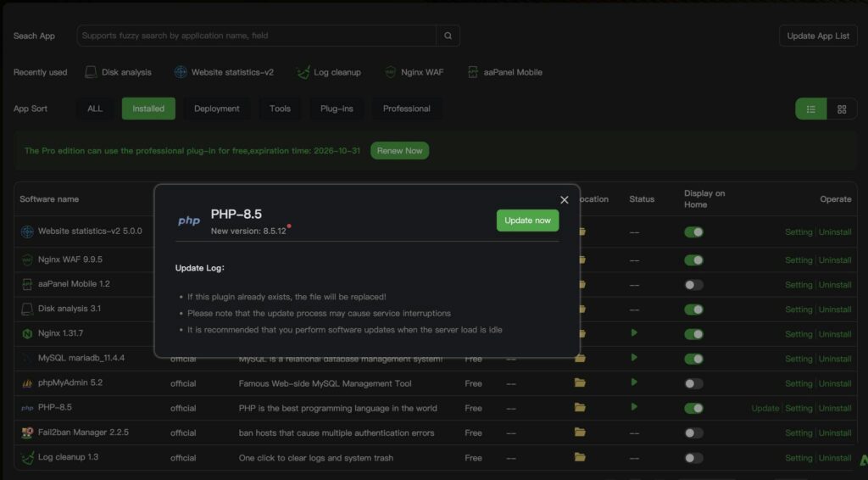Click MySQL running status play icon

(634, 358)
